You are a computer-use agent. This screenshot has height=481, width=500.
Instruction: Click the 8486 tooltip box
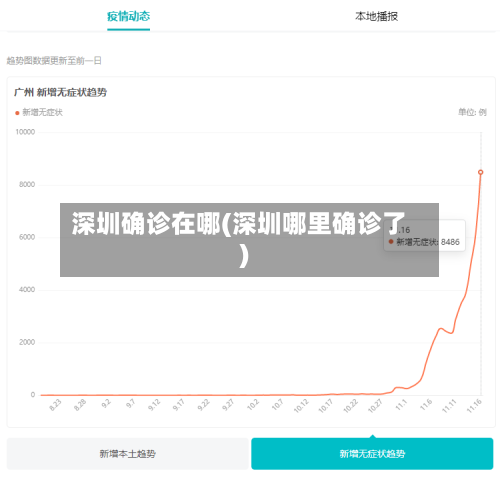(424, 235)
